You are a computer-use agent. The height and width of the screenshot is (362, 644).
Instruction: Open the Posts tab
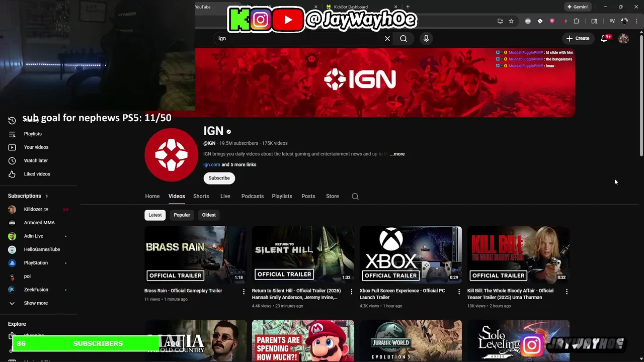click(x=308, y=196)
